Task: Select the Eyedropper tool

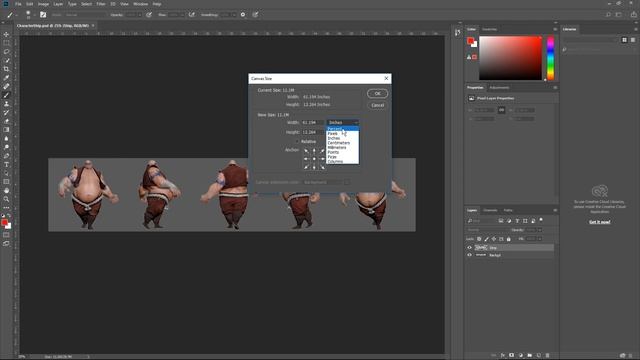Action: tap(6, 78)
